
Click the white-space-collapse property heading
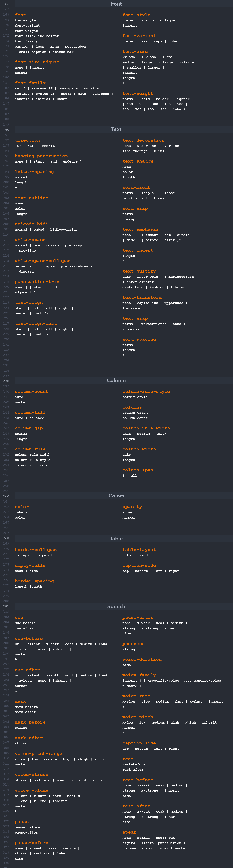tap(43, 260)
